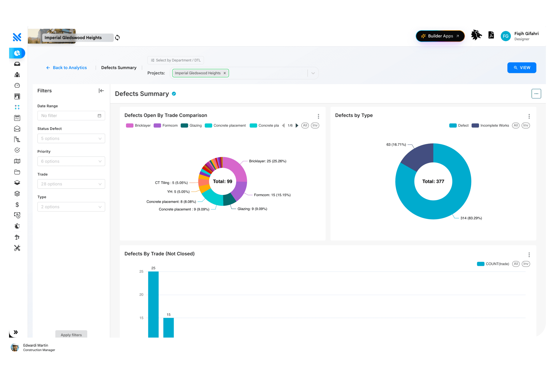The image size is (555, 392).
Task: Open Type dropdown with 2 options
Action: [x=71, y=207]
